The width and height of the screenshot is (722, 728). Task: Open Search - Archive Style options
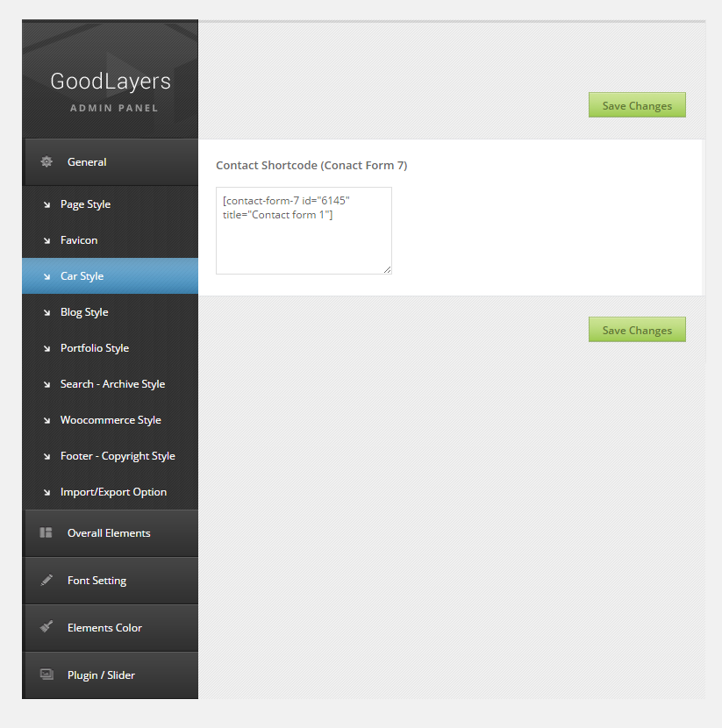(x=110, y=384)
